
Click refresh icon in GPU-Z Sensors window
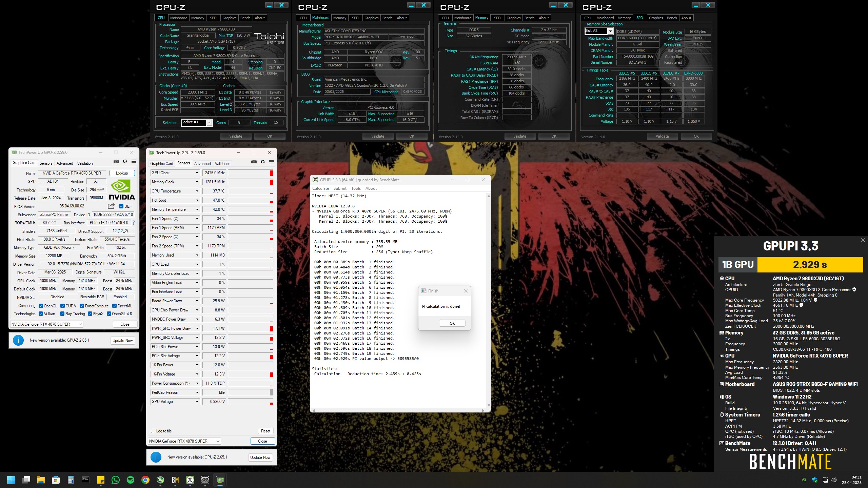(x=263, y=162)
